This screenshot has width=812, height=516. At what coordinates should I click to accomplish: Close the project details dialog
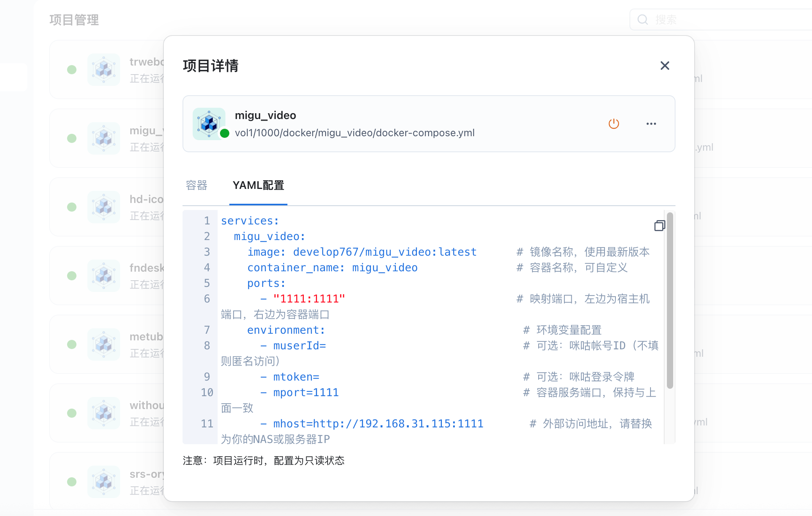tap(665, 66)
